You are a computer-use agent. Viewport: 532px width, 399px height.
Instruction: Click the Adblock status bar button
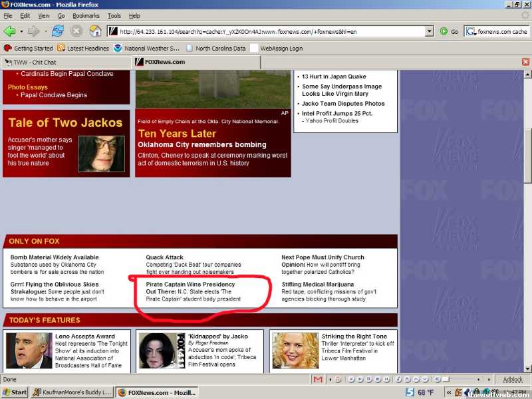point(512,380)
